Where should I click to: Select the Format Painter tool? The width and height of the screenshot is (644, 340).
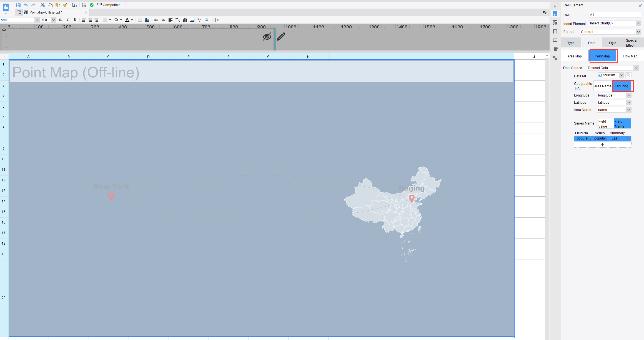coord(66,5)
